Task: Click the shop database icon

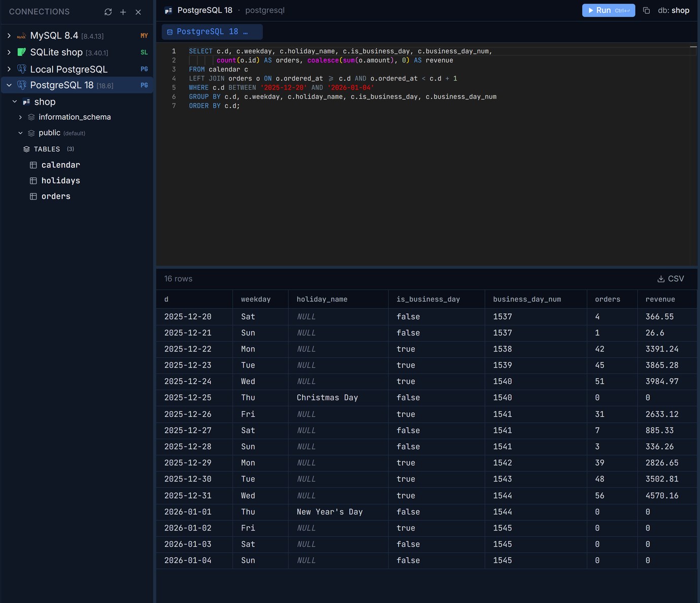Action: (x=26, y=102)
